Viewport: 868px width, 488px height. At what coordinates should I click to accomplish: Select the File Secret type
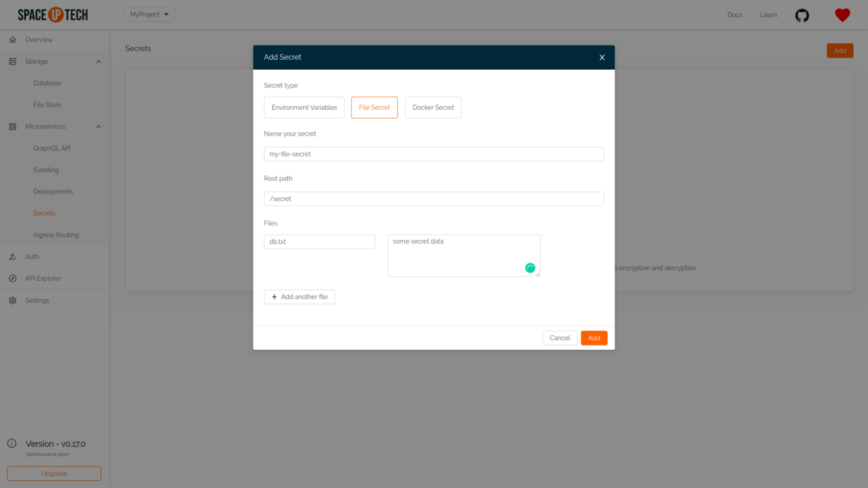pyautogui.click(x=374, y=107)
